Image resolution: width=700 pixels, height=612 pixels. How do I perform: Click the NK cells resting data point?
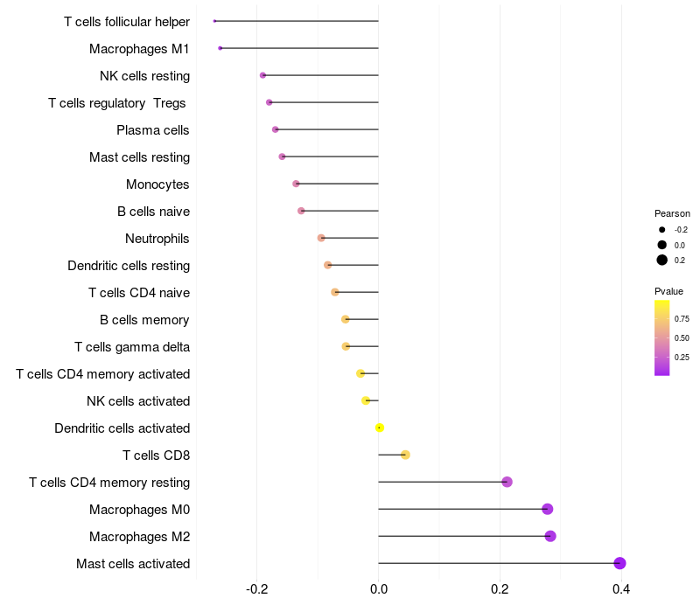263,75
